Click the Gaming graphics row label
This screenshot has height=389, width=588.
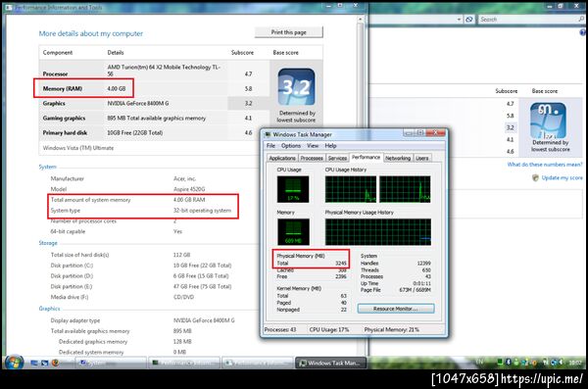pos(64,118)
